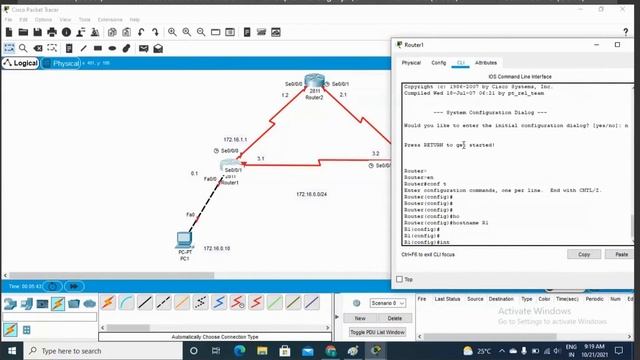Create a New scenario
Viewport: 640px width, 360px height.
[x=360, y=318]
